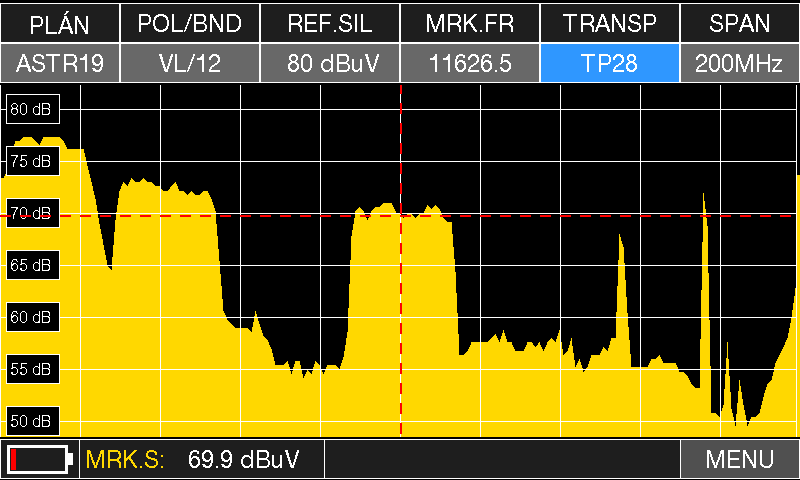Edit marker frequency 11626.5
Viewport: 800px width, 480px height.
click(470, 63)
